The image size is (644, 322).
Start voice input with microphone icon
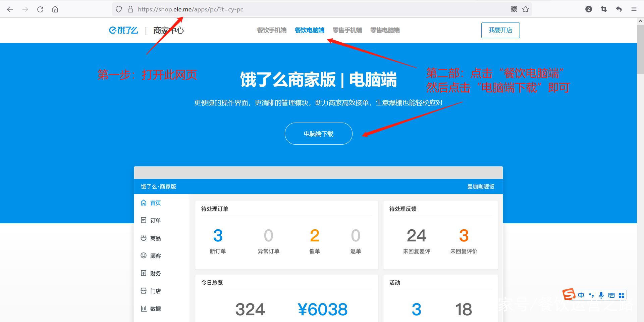tap(601, 295)
